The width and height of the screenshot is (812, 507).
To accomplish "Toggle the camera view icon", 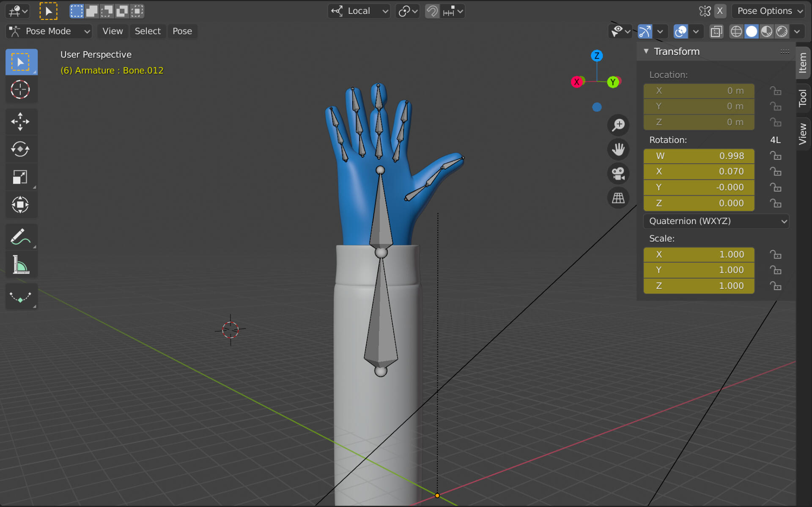I will pyautogui.click(x=618, y=173).
